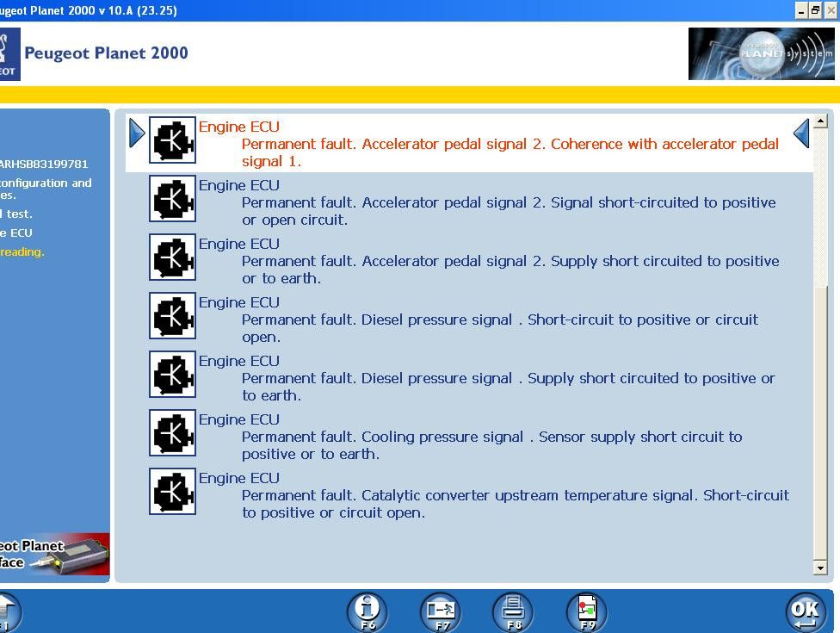Click the left-pointing blue arrow at row end

click(801, 133)
